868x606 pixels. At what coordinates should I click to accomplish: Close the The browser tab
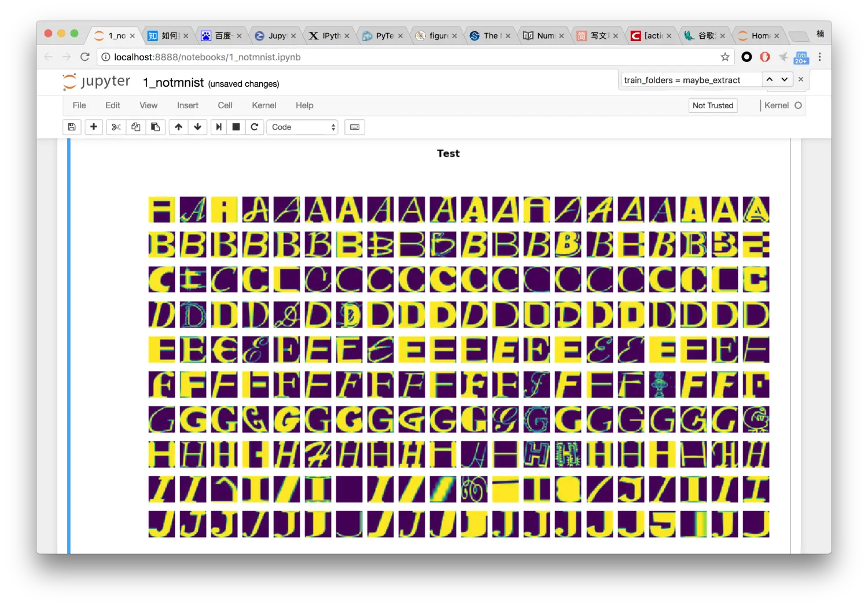[x=508, y=36]
